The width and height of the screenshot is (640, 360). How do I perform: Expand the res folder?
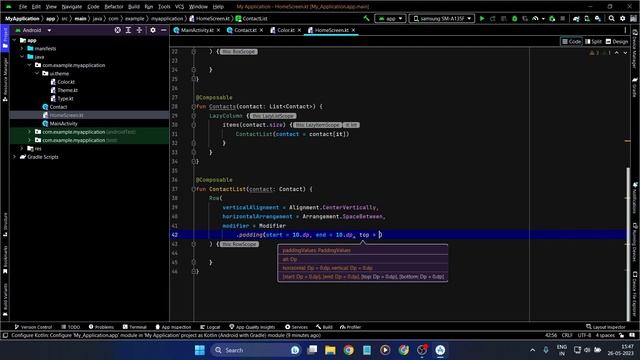[x=22, y=149]
